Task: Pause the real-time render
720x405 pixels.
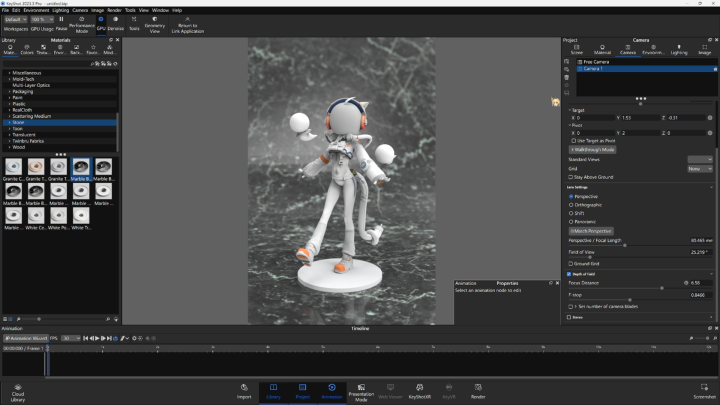Action: pyautogui.click(x=62, y=22)
